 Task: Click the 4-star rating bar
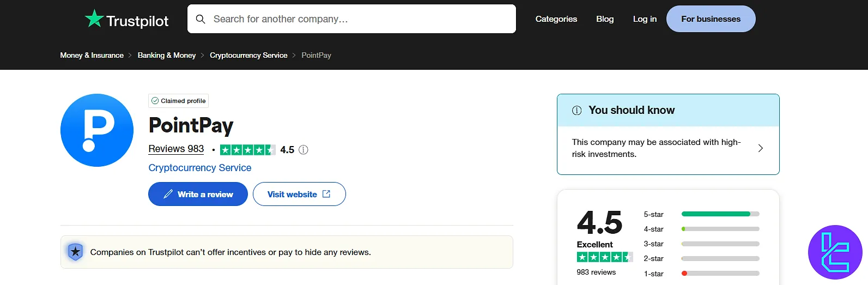coord(720,229)
